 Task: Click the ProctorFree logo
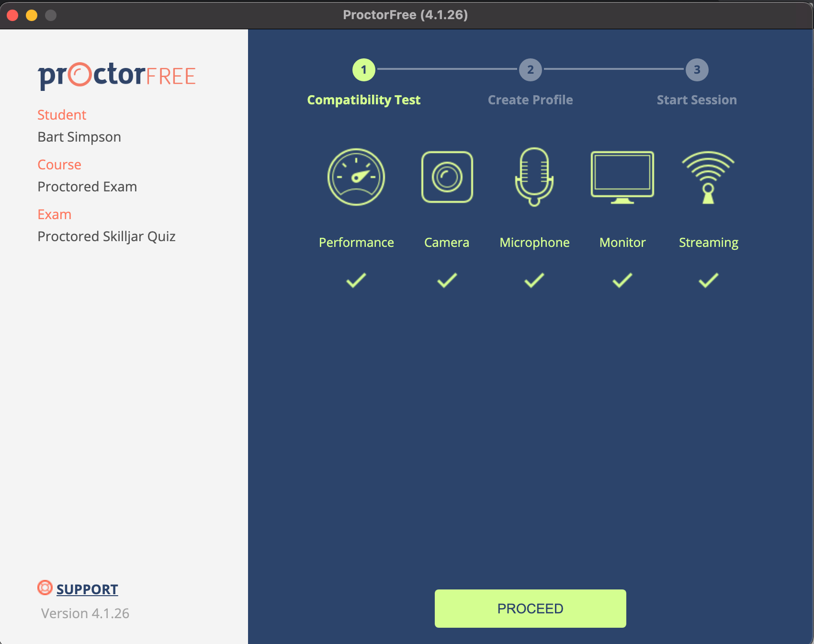[117, 75]
